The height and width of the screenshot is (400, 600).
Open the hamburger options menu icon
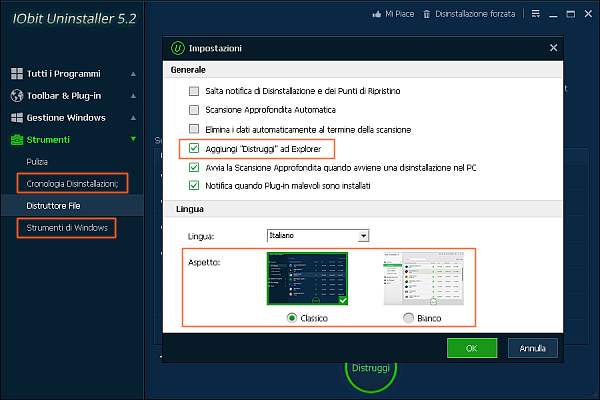(x=536, y=14)
